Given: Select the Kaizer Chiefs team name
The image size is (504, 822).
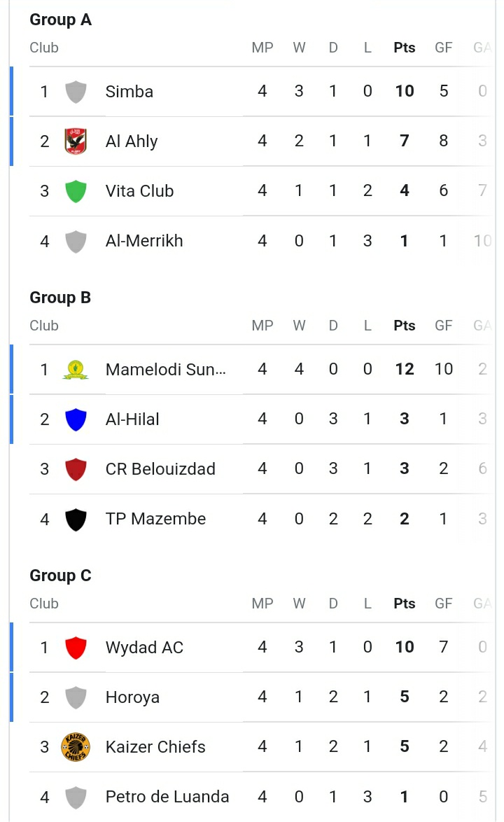Looking at the screenshot, I should [x=155, y=747].
